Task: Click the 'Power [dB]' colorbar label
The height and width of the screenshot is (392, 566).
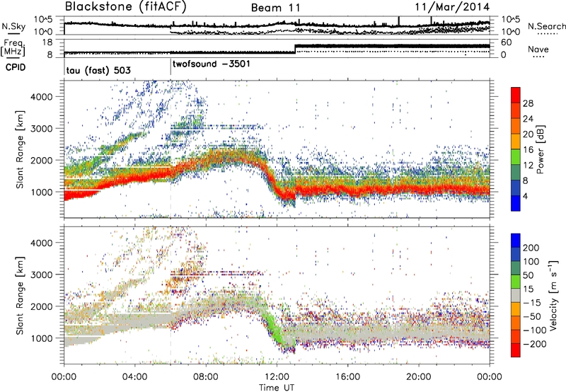Action: pyautogui.click(x=540, y=149)
